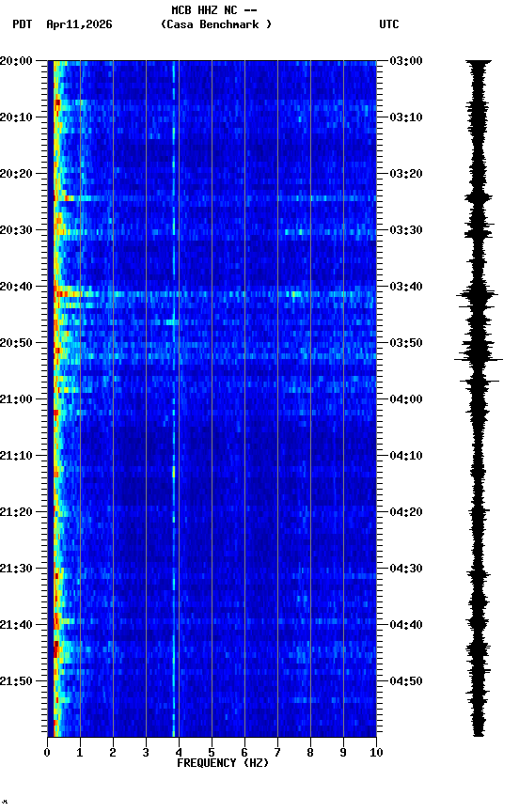Viewport: 519px width, 812px height.
Task: Click the "FREQUENCY (HZ)" axis label
Action: 223,763
